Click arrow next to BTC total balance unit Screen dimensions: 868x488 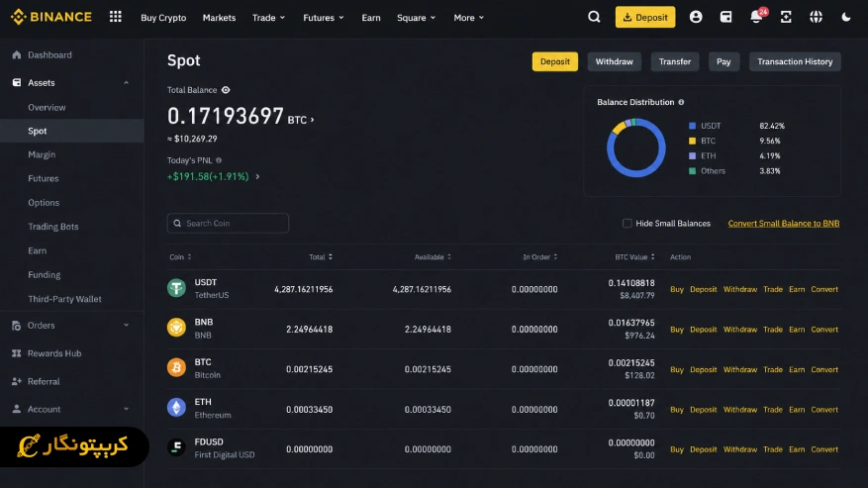pos(312,120)
